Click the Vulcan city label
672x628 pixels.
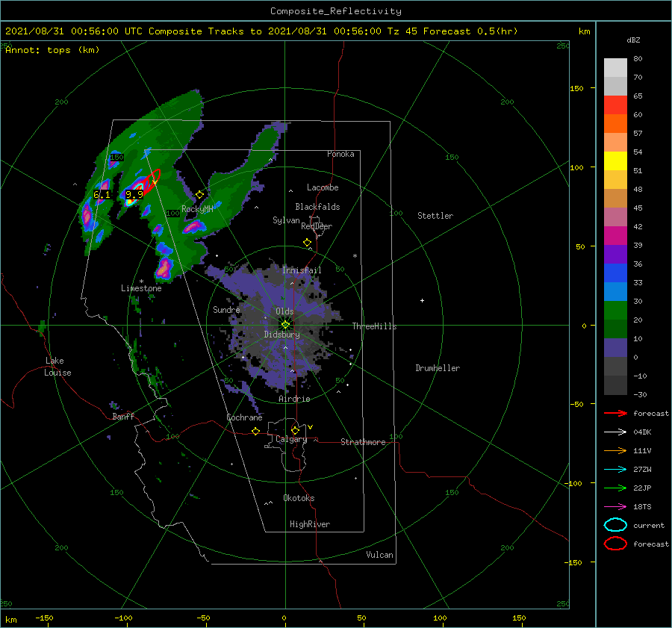379,555
